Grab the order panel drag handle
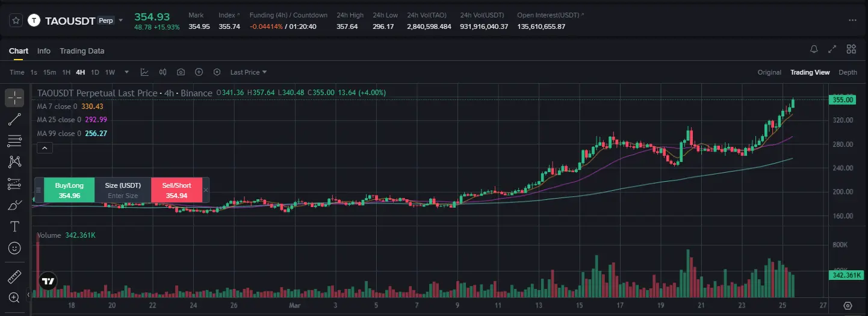The image size is (868, 316). click(x=39, y=190)
